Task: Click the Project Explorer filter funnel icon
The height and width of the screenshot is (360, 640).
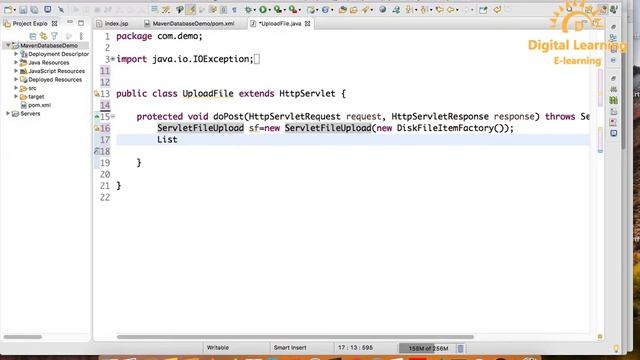Action: [54, 36]
